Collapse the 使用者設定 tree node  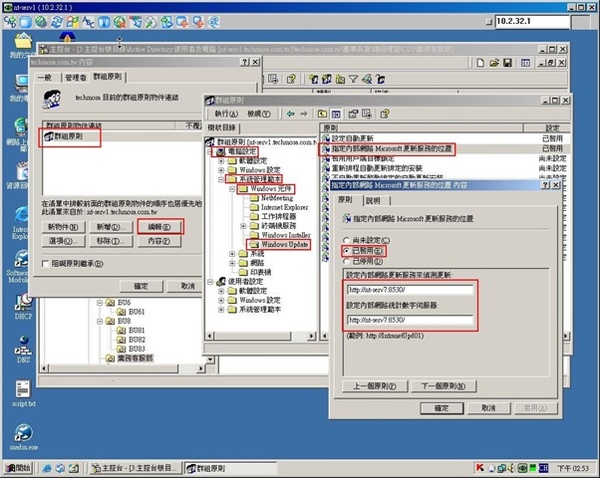210,282
